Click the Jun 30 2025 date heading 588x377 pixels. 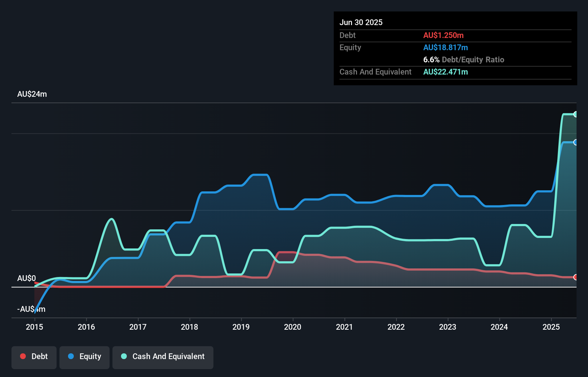361,22
